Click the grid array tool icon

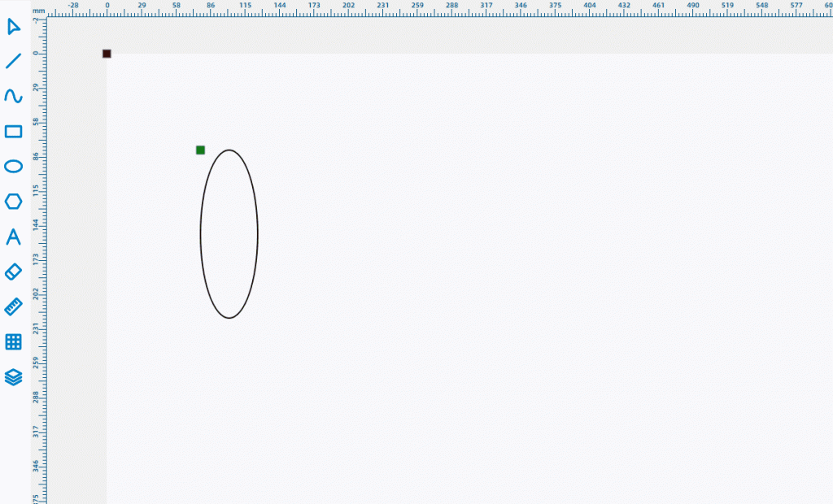click(x=13, y=341)
